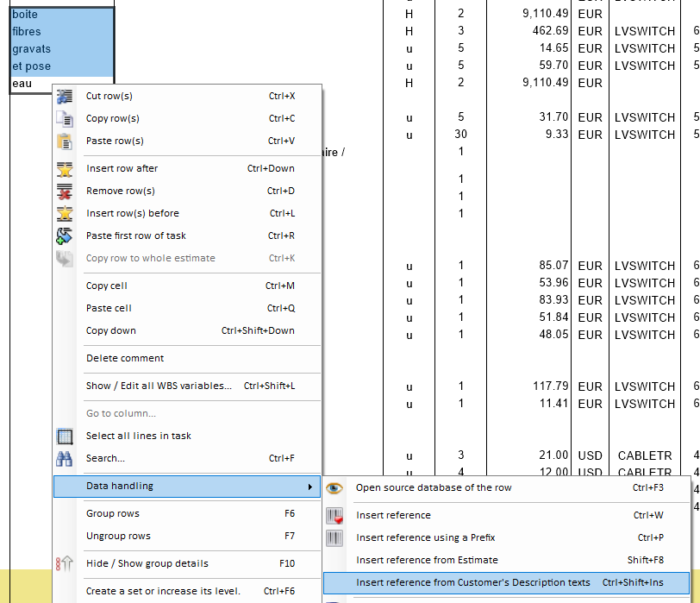
Task: Expand the Data handling submenu arrow
Action: click(309, 487)
